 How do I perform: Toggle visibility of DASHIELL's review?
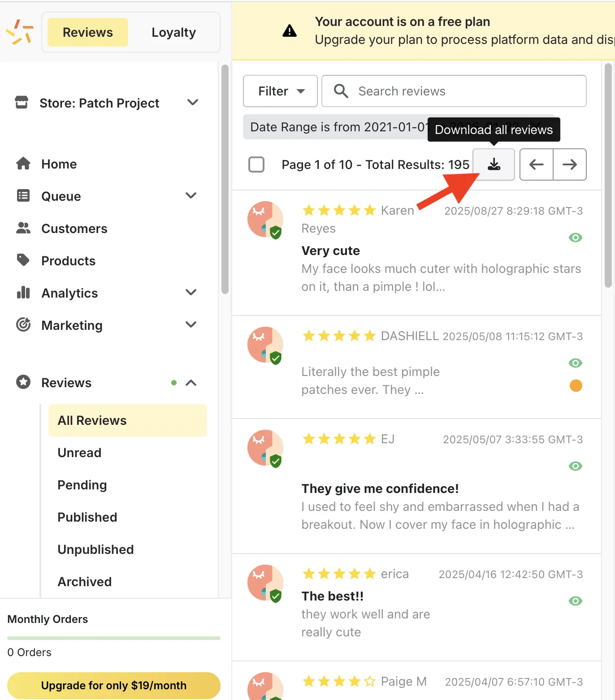(576, 363)
